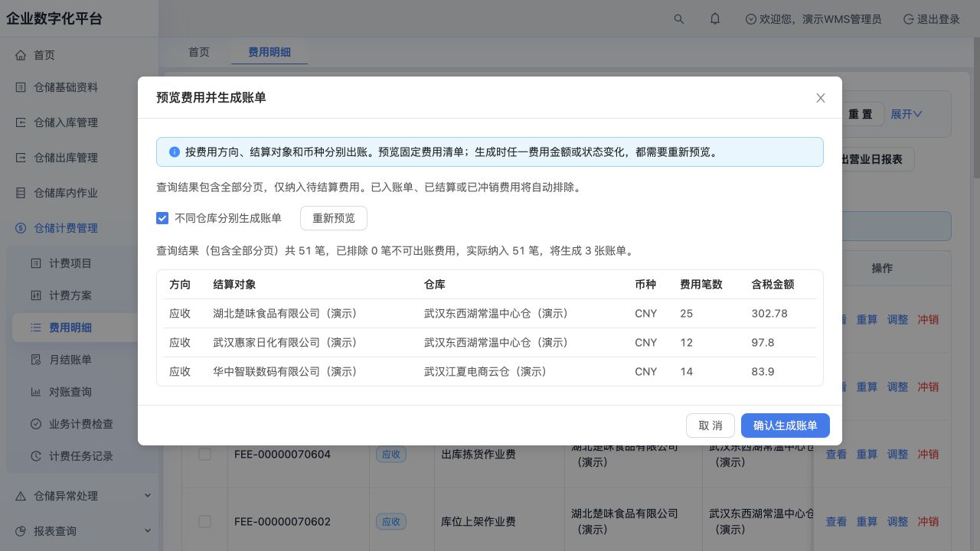Click the 月结账单 submenu icon
980x551 pixels.
coord(36,360)
